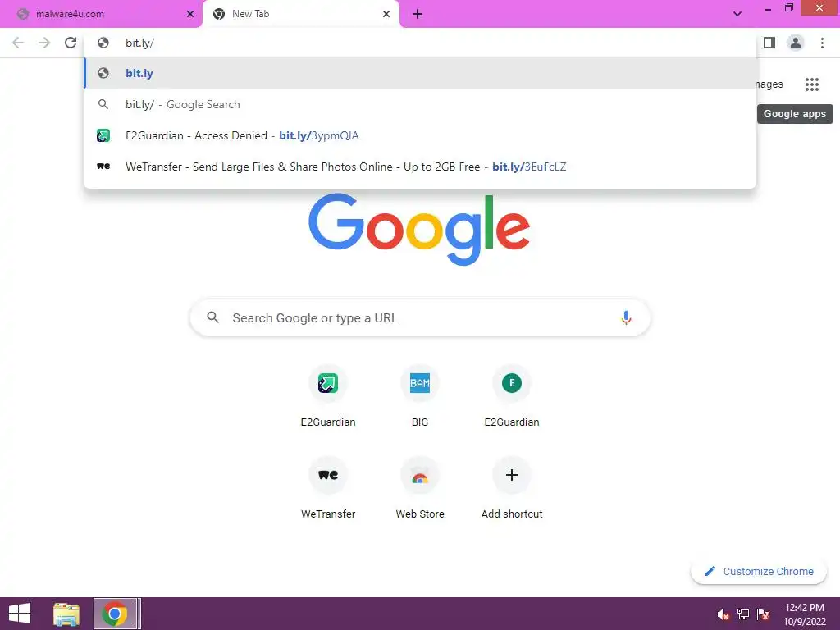Open the Google apps grid
The image size is (840, 630).
click(812, 84)
